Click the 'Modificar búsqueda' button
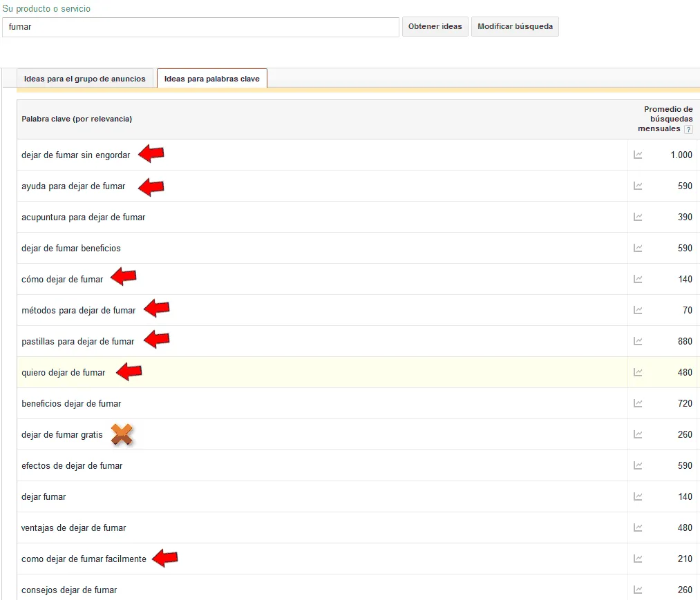This screenshot has width=700, height=600. [515, 27]
